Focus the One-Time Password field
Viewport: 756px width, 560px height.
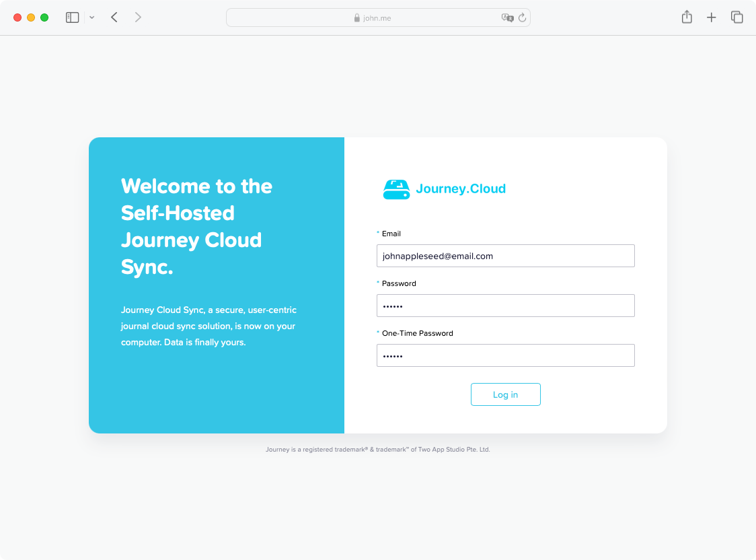coord(505,355)
